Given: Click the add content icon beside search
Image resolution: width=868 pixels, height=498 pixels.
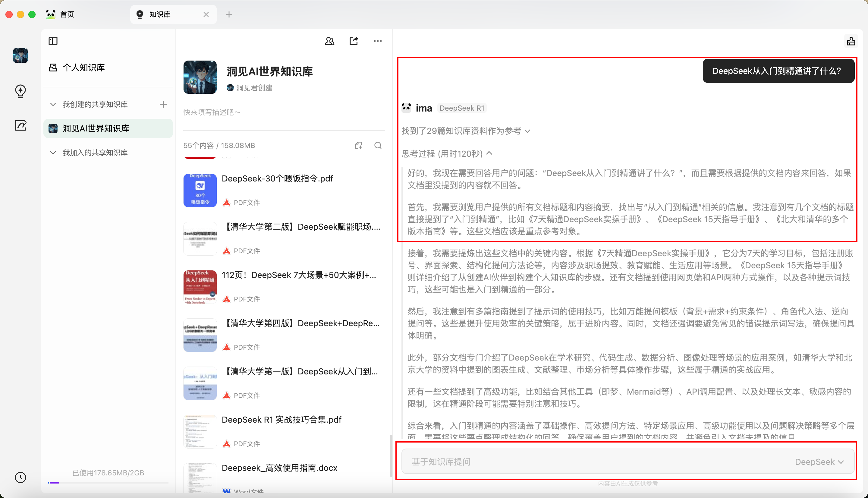Looking at the screenshot, I should pyautogui.click(x=358, y=145).
